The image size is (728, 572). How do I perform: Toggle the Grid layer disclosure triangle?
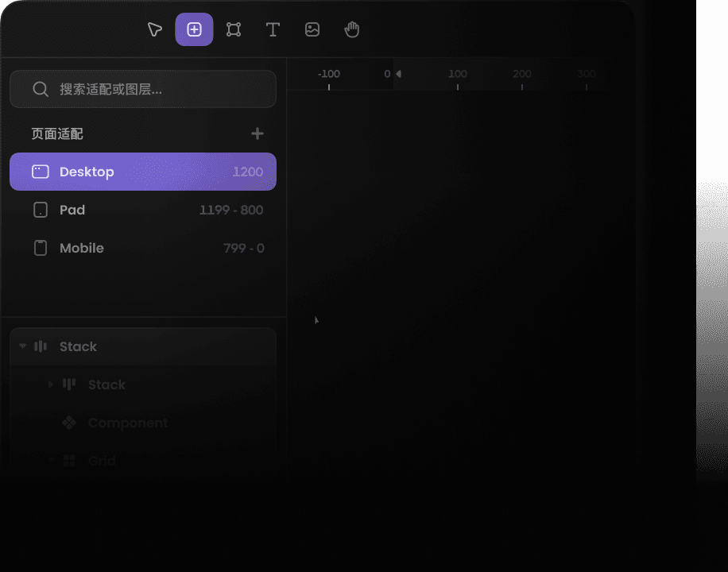(51, 461)
